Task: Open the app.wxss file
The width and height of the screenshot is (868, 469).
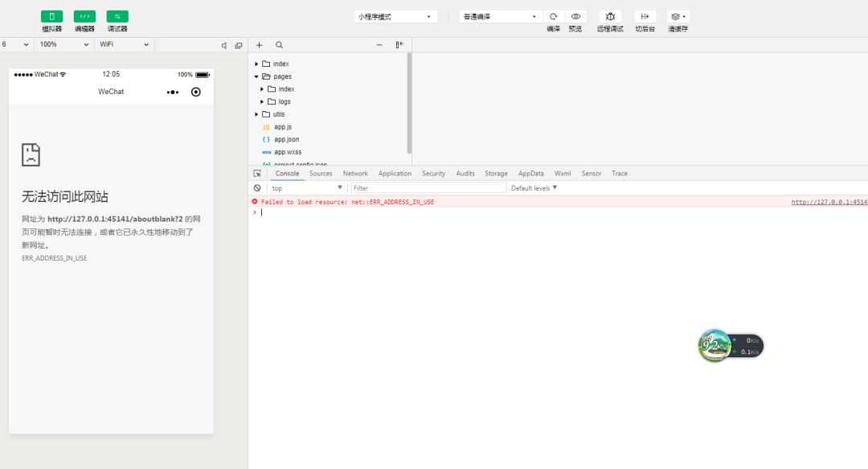Action: [x=287, y=152]
